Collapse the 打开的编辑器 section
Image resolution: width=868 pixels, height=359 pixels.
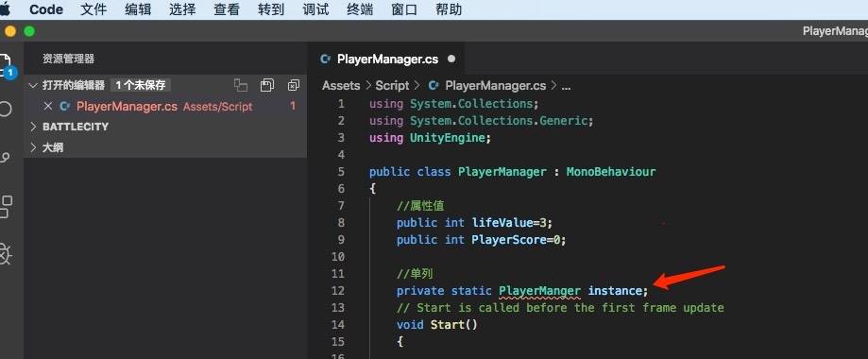pos(33,85)
